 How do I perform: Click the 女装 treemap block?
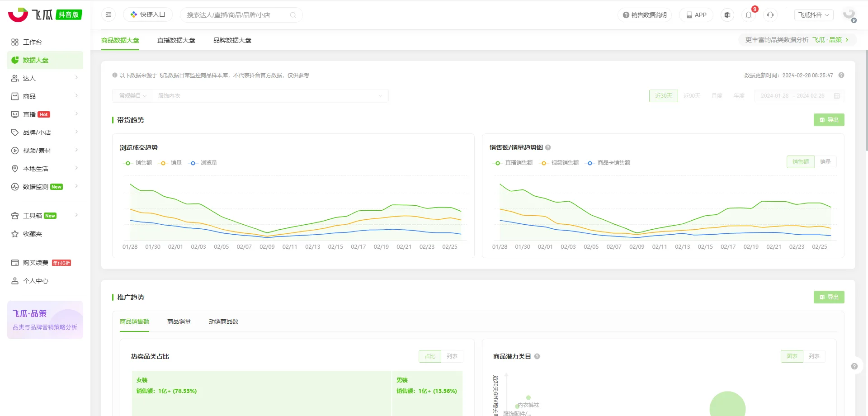point(261,393)
